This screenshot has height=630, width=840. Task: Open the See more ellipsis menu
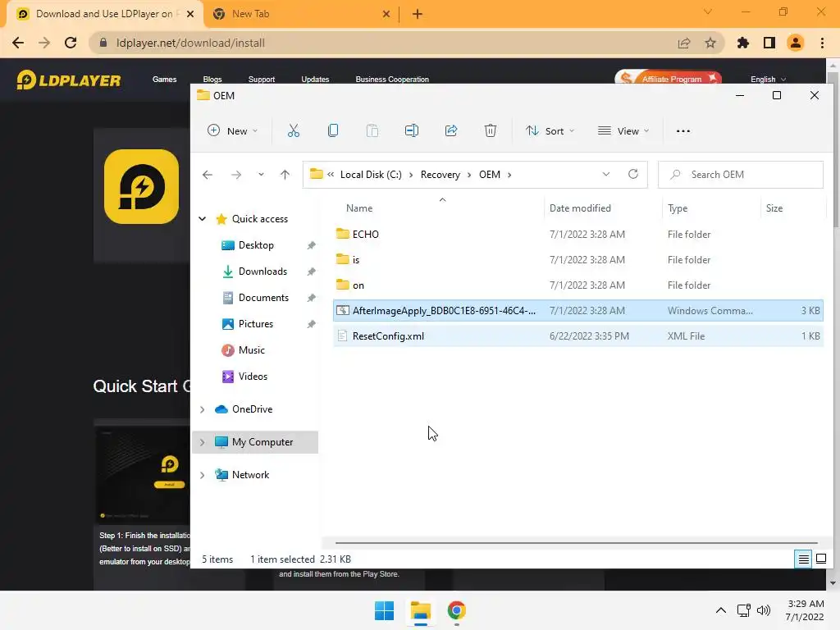pos(683,130)
